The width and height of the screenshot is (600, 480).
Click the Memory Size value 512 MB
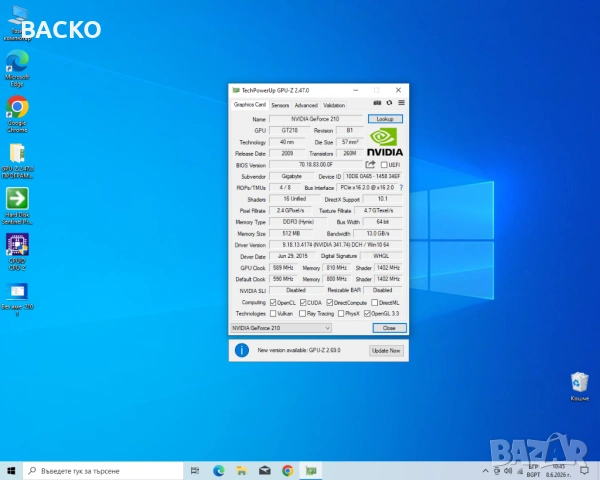[291, 233]
